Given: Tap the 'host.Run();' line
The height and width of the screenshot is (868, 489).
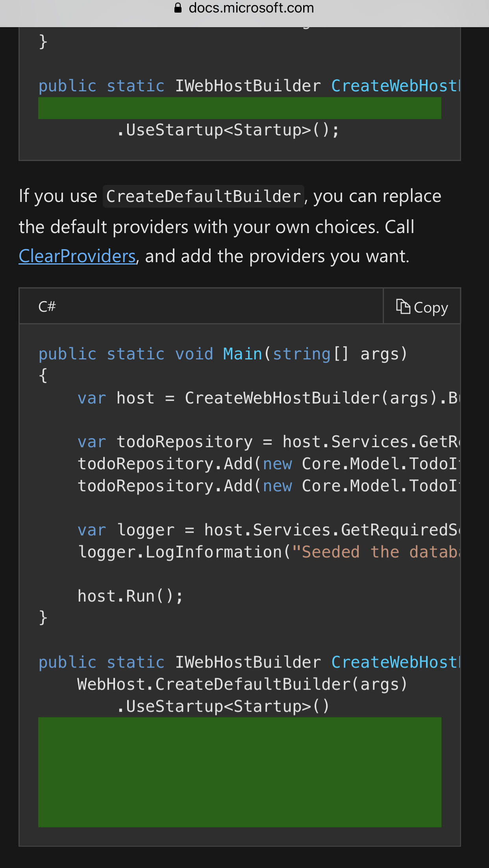Looking at the screenshot, I should pyautogui.click(x=130, y=596).
